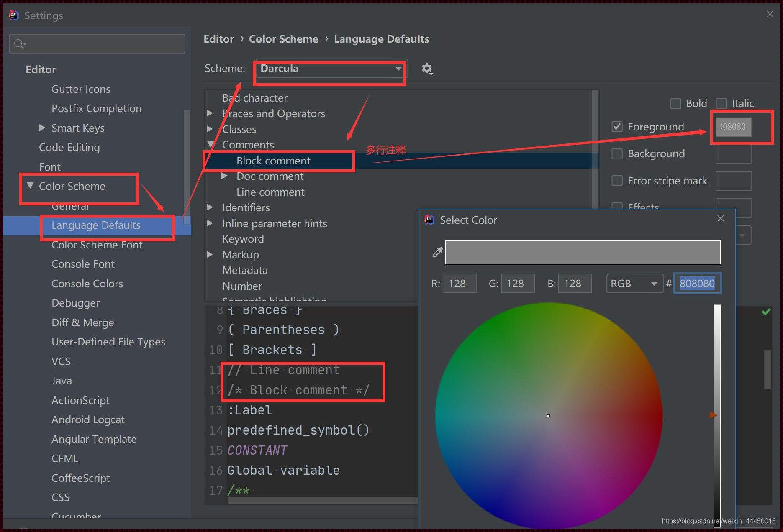Select Number in the list
This screenshot has height=532, width=783.
click(242, 286)
